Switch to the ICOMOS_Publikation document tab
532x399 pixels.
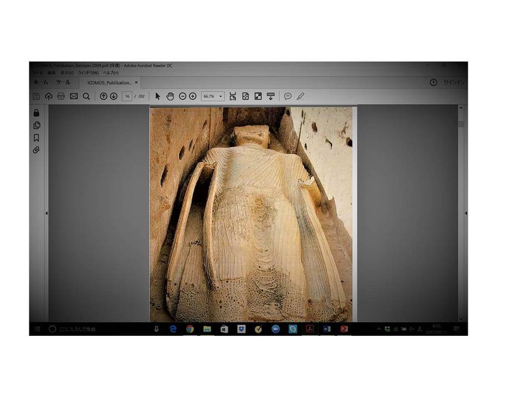click(110, 83)
